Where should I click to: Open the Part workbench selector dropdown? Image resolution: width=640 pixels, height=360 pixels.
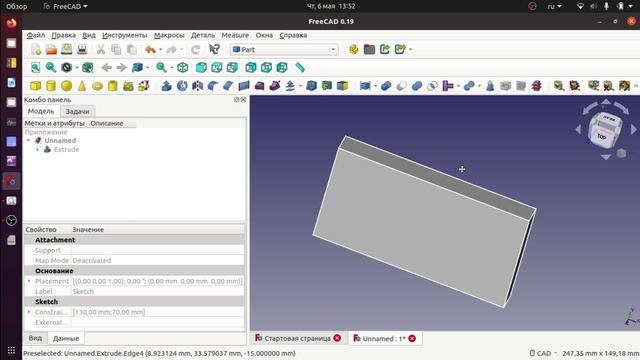pos(284,49)
